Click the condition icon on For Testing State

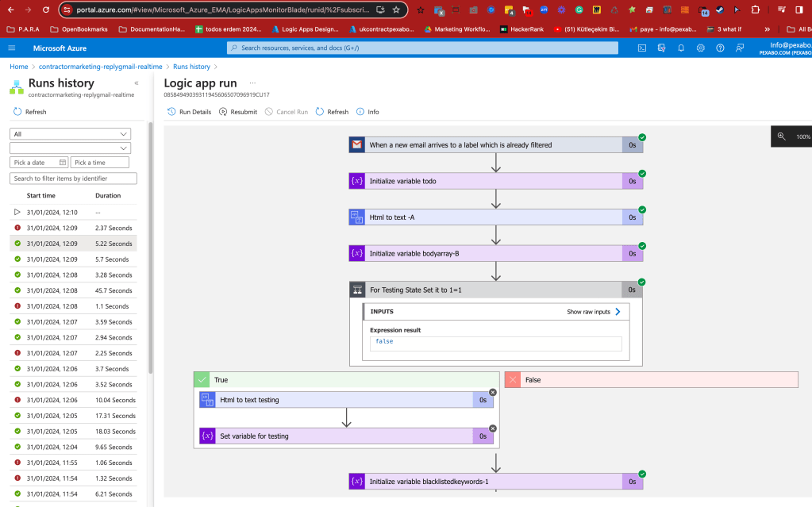point(357,290)
